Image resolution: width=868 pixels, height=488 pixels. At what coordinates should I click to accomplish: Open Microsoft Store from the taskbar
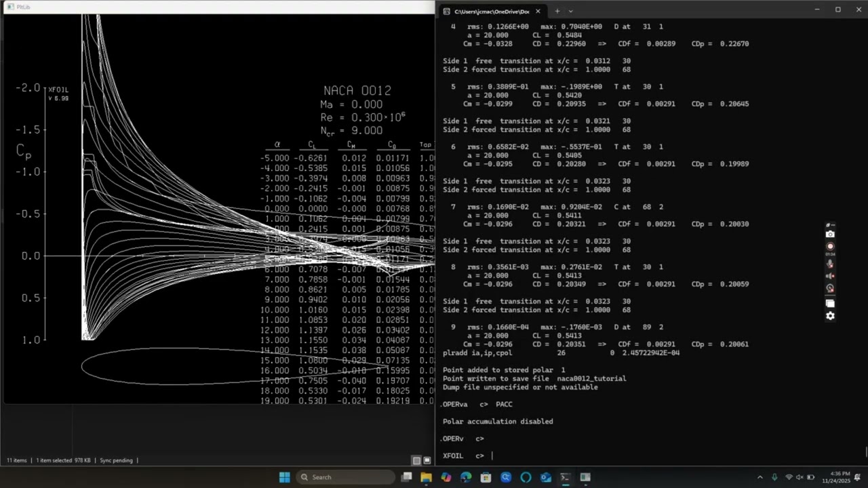click(486, 477)
